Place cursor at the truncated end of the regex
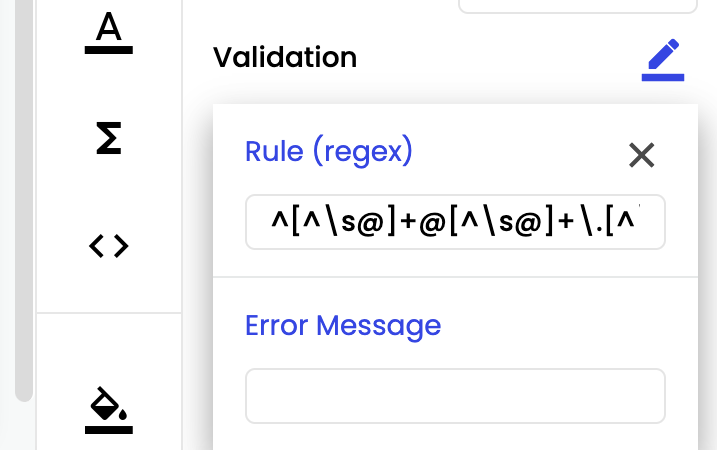The height and width of the screenshot is (450, 717). pos(638,222)
